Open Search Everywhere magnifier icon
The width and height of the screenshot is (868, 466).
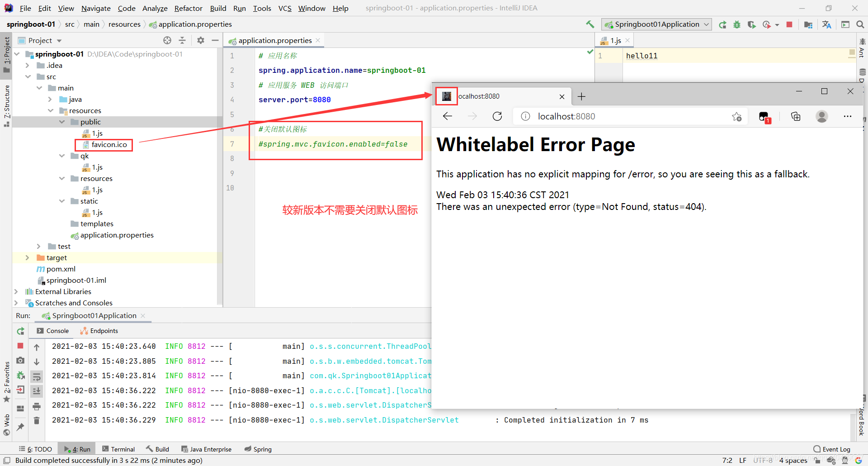tap(860, 24)
